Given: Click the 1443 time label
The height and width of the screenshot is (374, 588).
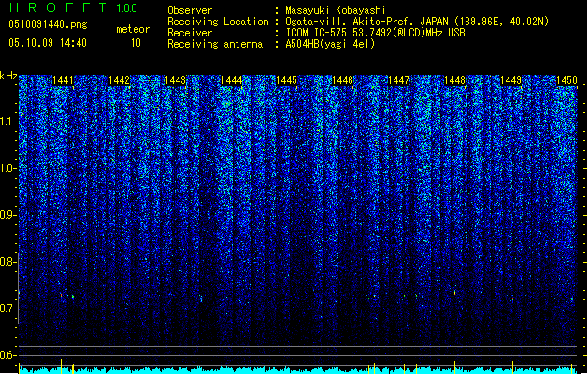Looking at the screenshot, I should coord(175,80).
